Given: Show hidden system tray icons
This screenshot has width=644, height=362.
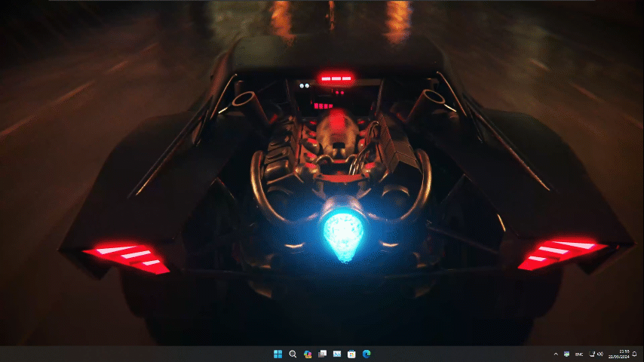Looking at the screenshot, I should (556, 354).
